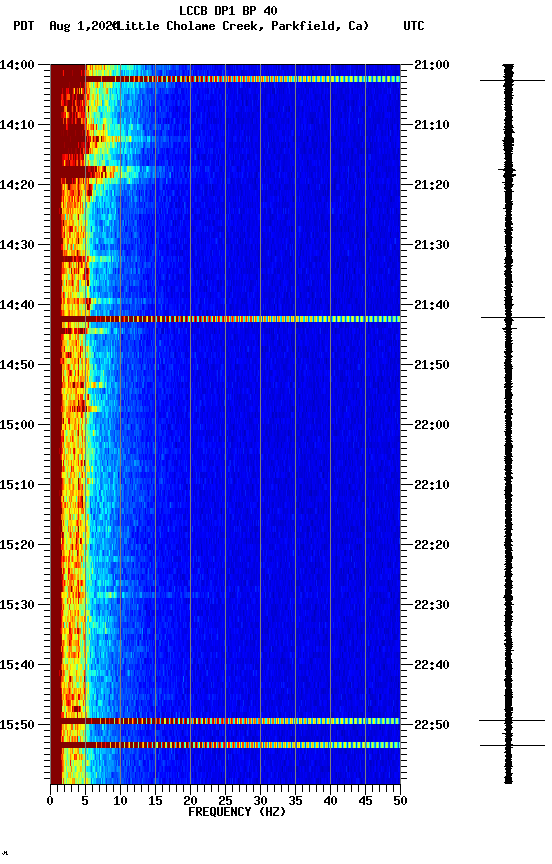Click the 15:00 PDT time label
The height and width of the screenshot is (864, 552).
point(17,425)
